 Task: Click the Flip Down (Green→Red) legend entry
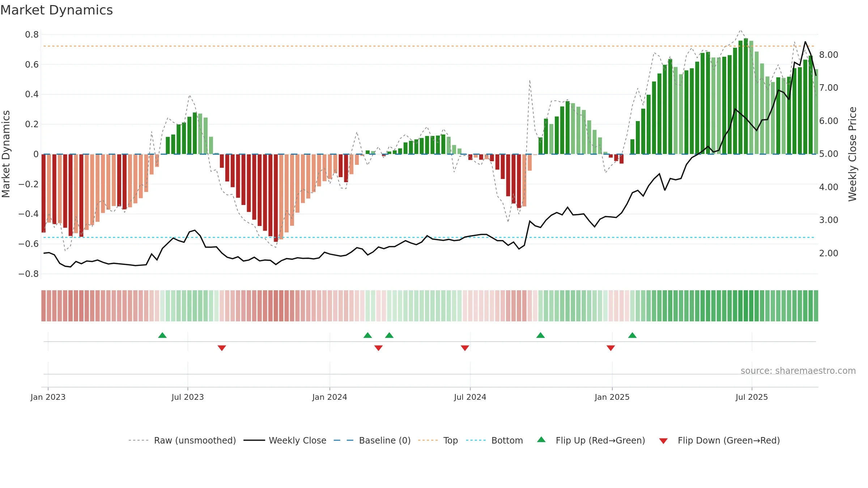719,440
